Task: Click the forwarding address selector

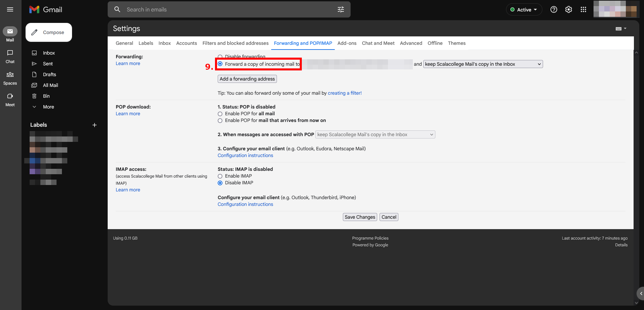Action: [357, 64]
